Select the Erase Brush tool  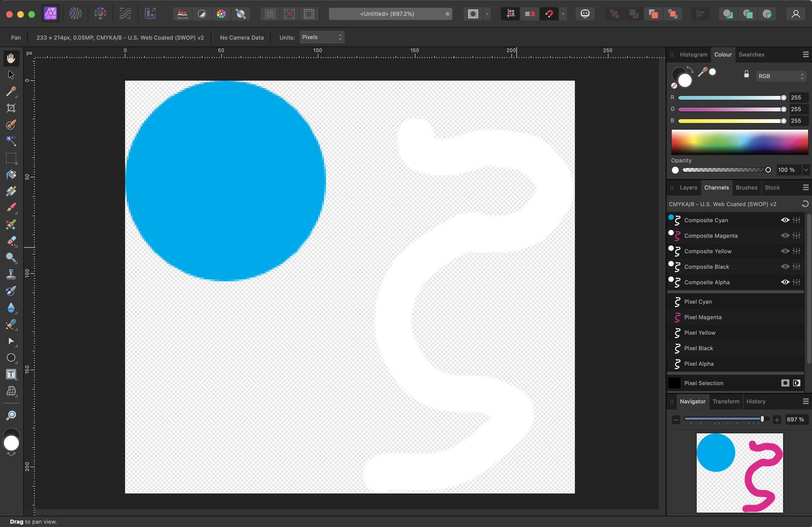pos(11,241)
